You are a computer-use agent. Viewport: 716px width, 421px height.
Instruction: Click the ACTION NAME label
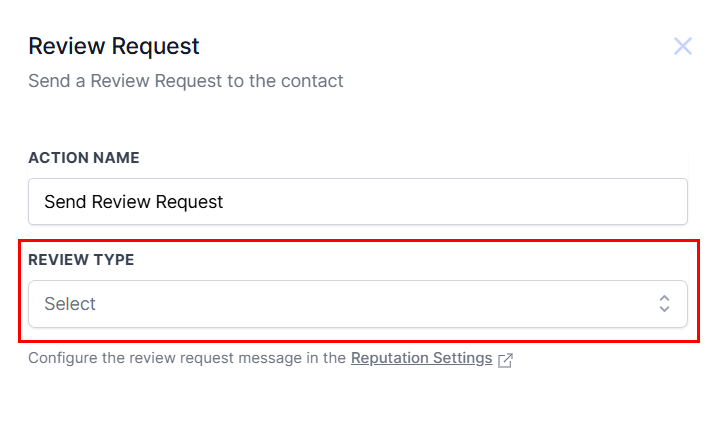pyautogui.click(x=84, y=158)
